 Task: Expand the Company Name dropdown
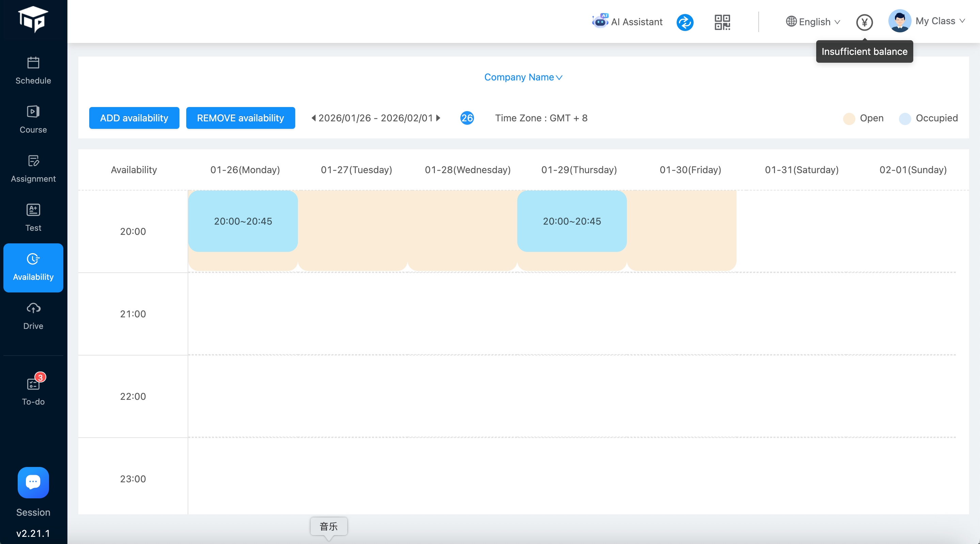click(523, 77)
